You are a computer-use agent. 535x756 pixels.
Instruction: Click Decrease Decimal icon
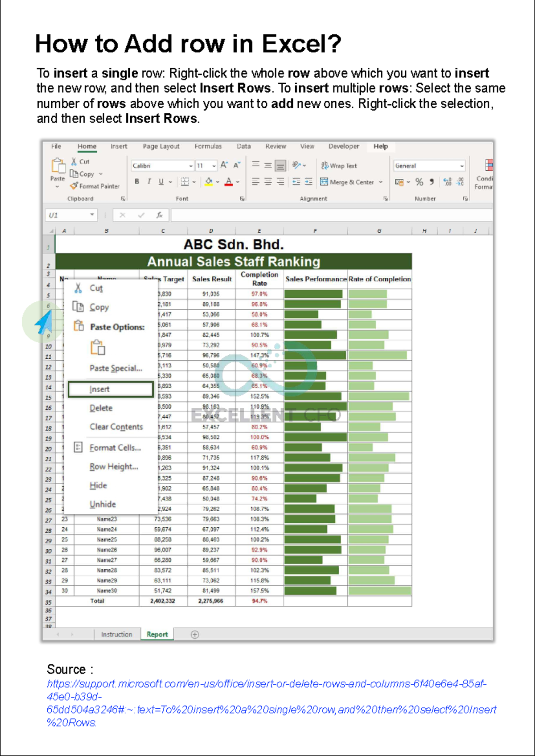pyautogui.click(x=461, y=182)
